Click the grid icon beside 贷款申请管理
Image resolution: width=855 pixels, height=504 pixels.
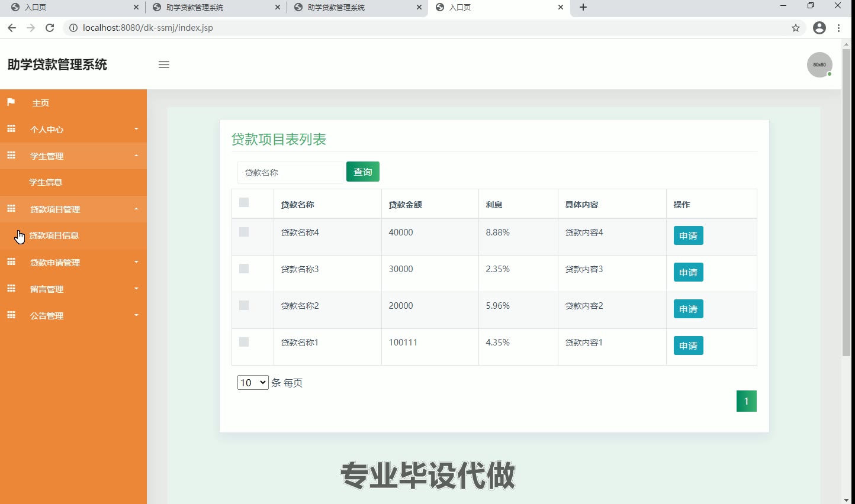click(11, 262)
